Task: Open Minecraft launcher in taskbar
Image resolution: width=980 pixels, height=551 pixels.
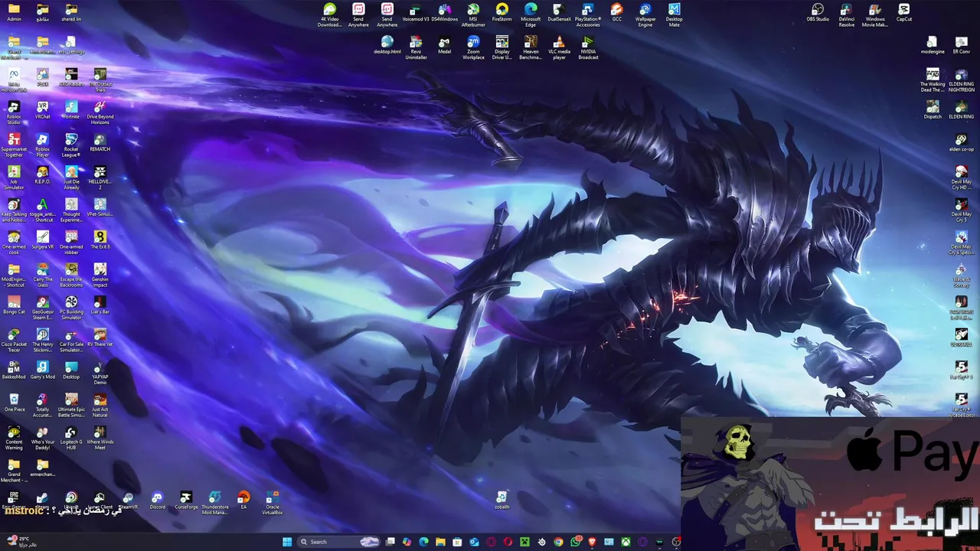Action: tap(524, 542)
